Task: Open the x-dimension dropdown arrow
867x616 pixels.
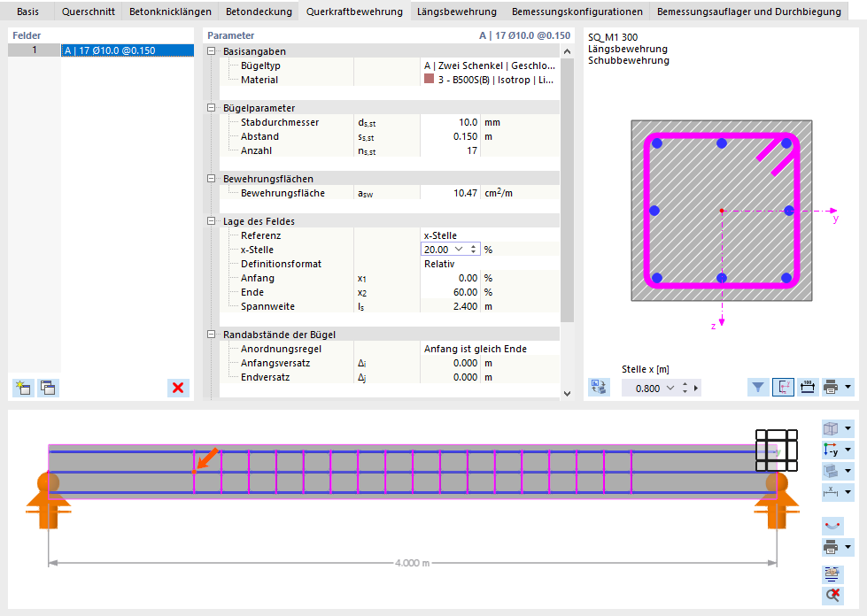Action: (x=848, y=492)
